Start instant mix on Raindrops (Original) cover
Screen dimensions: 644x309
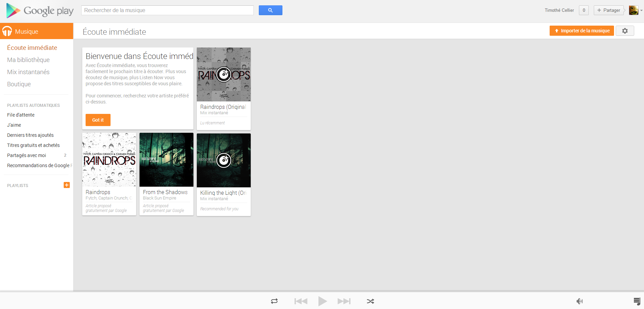coord(224,74)
